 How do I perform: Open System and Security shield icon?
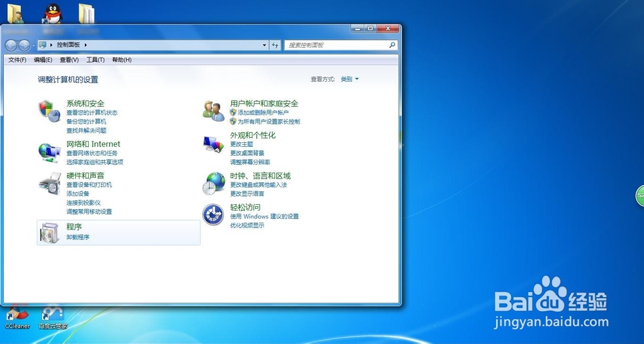pos(50,111)
